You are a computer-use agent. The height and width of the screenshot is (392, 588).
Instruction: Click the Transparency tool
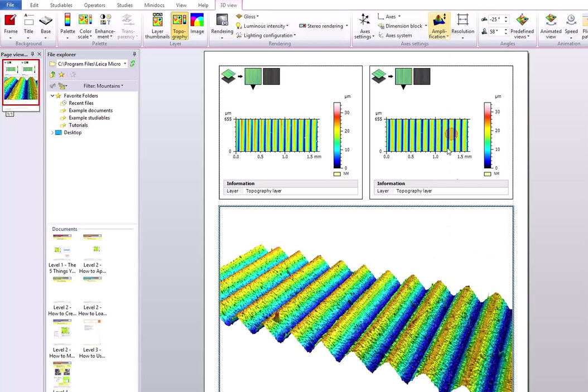(128, 25)
